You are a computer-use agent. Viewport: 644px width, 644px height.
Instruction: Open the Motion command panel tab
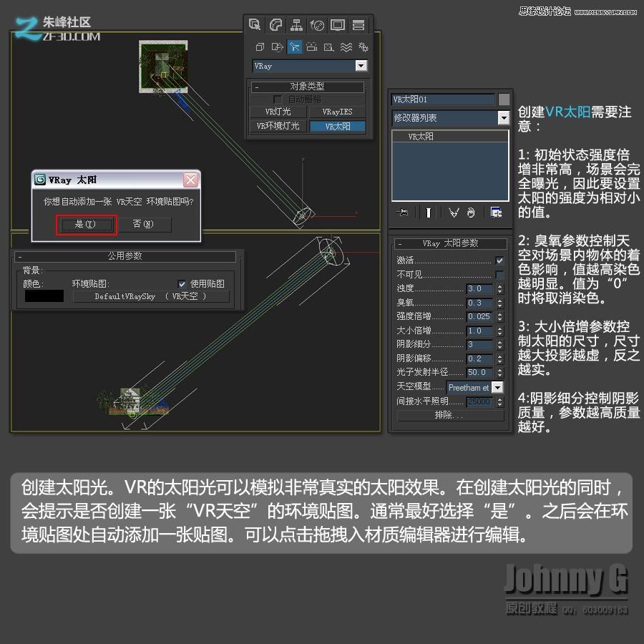coord(317,25)
